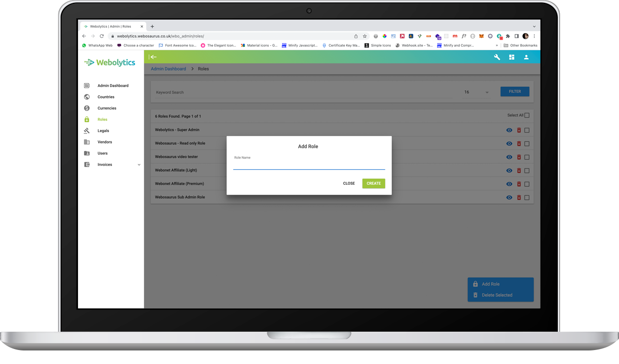View Webonet Affiliate (Light) eye icon
Image resolution: width=619 pixels, height=364 pixels.
coord(509,170)
